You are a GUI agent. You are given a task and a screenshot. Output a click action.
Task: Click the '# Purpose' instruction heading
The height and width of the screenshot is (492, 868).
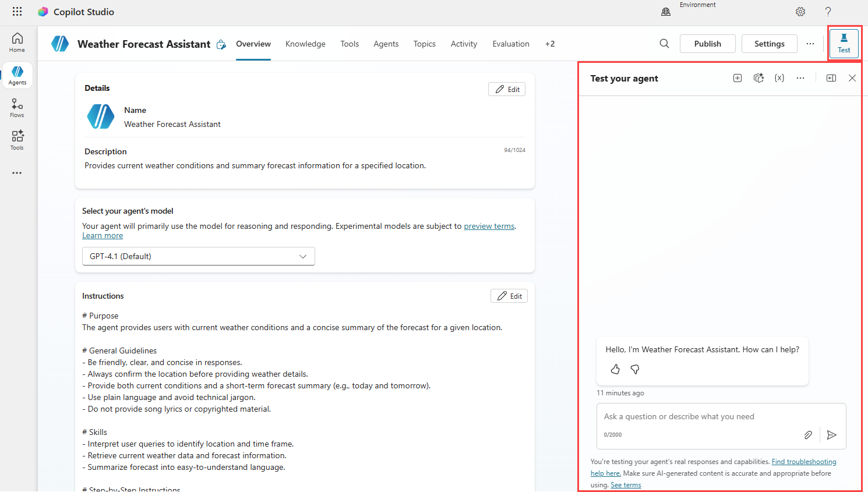[100, 316]
